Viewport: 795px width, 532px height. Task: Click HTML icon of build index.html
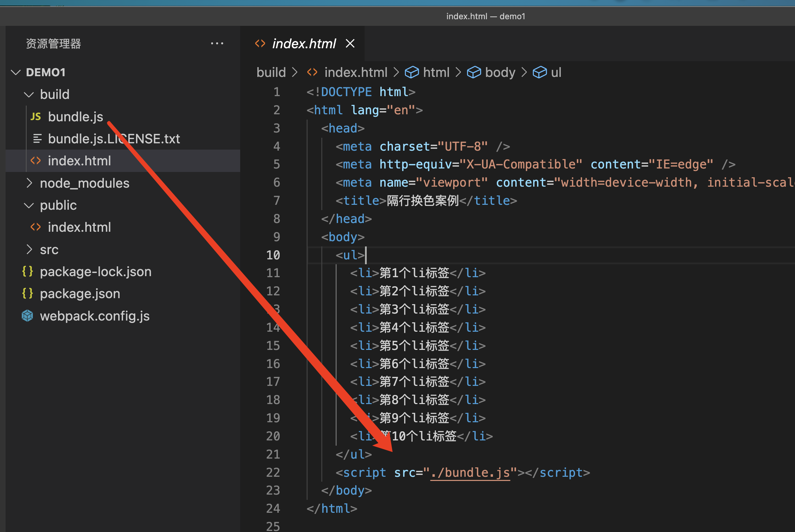(36, 161)
